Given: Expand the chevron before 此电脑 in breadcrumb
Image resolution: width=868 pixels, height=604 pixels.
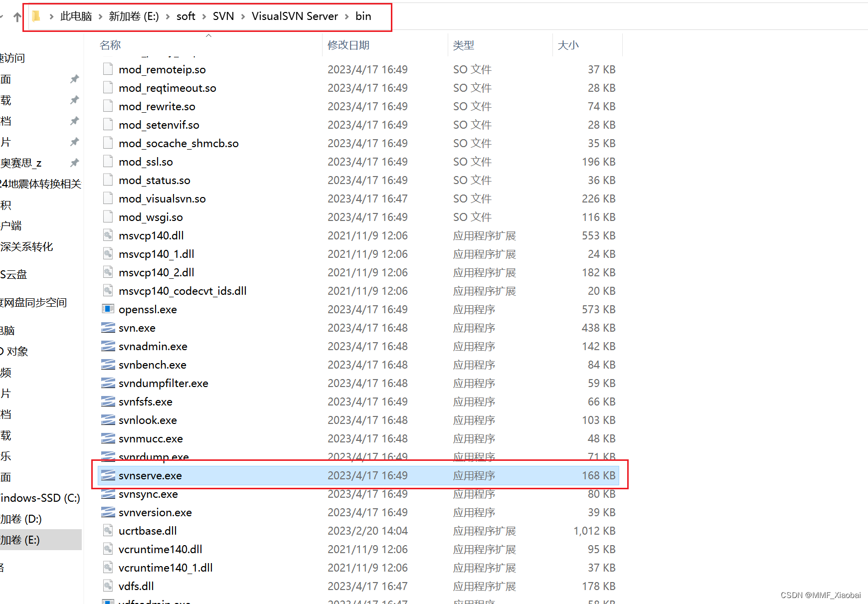Looking at the screenshot, I should click(x=51, y=16).
